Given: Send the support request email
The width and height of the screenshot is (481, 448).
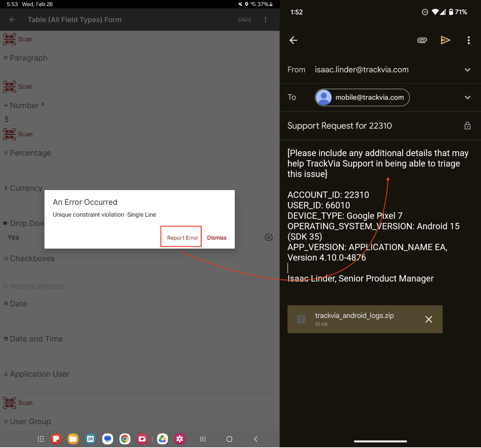Looking at the screenshot, I should [446, 40].
